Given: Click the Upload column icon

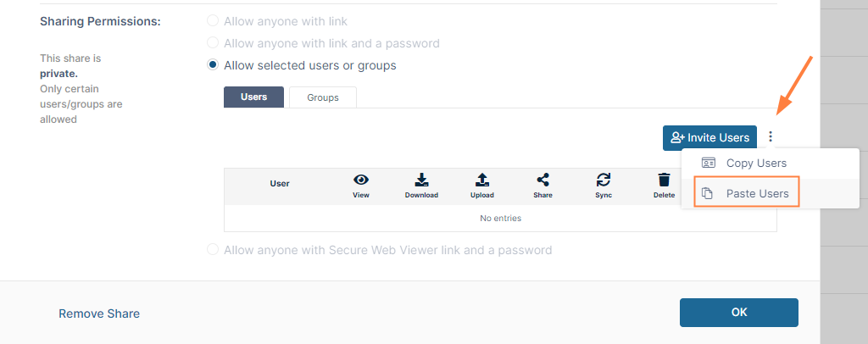Looking at the screenshot, I should click(x=482, y=180).
